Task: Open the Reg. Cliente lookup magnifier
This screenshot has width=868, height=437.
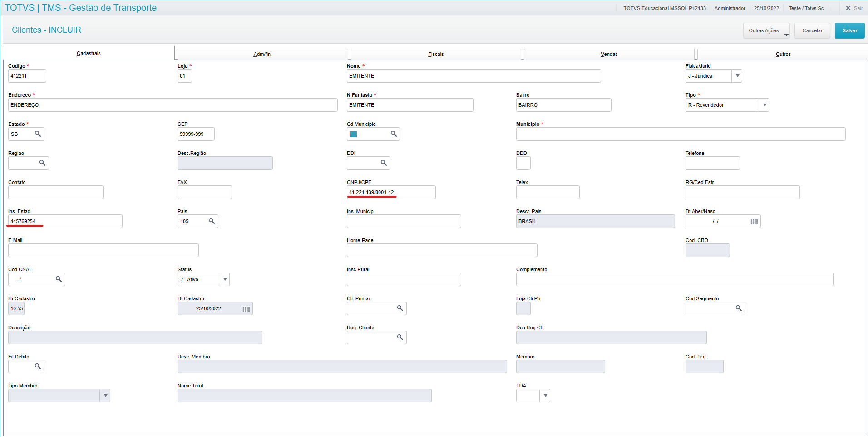Action: click(400, 338)
